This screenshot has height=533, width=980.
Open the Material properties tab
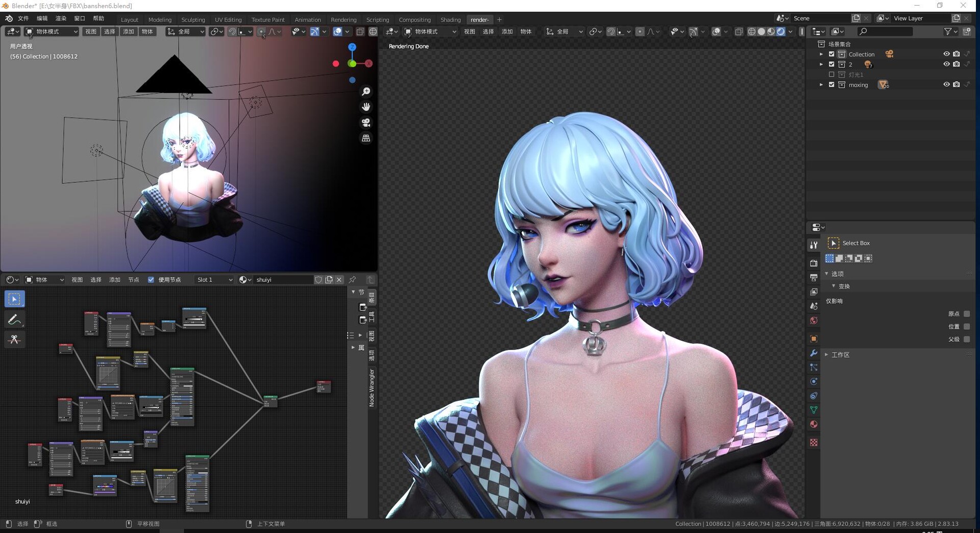(x=814, y=424)
